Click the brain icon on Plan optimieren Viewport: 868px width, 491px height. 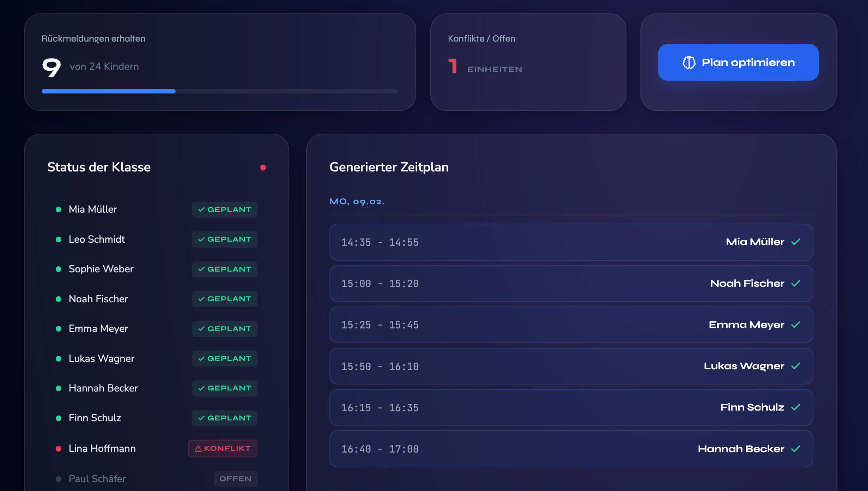689,62
